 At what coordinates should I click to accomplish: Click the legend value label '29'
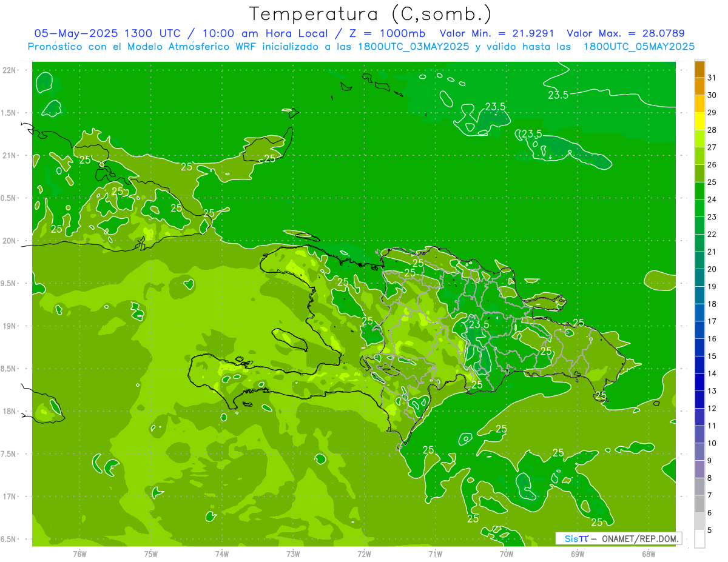point(712,112)
